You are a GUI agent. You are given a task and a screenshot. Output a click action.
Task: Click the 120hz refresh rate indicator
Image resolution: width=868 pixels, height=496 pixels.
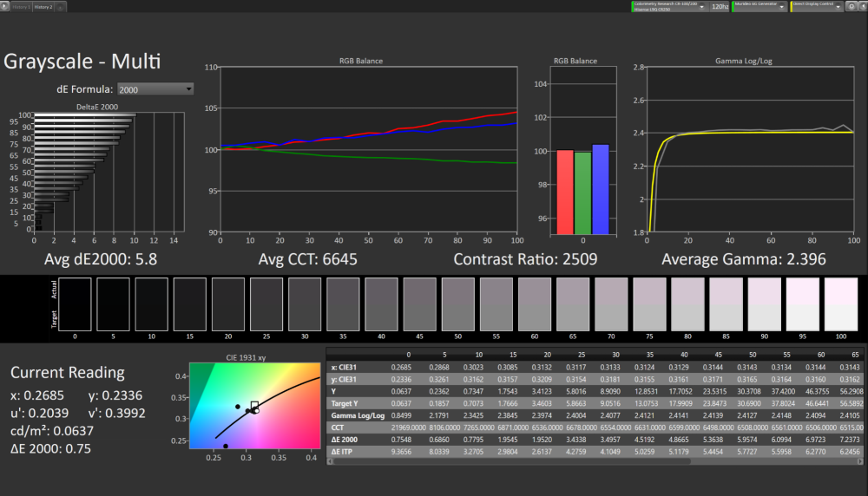(x=720, y=7)
